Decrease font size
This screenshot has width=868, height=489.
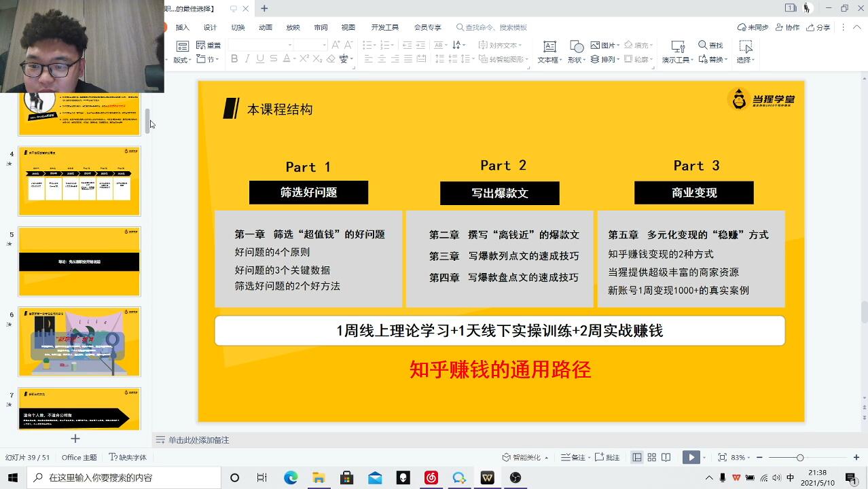pyautogui.click(x=348, y=45)
